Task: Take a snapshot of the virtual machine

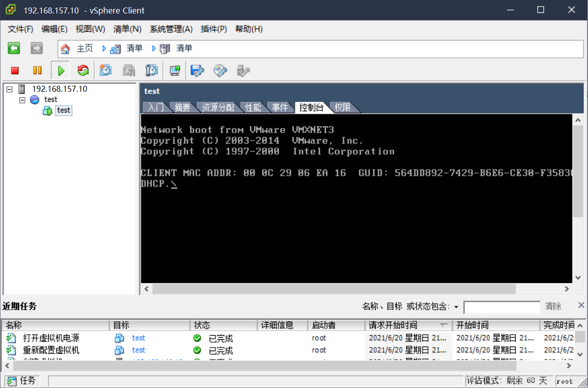Action: pyautogui.click(x=106, y=70)
